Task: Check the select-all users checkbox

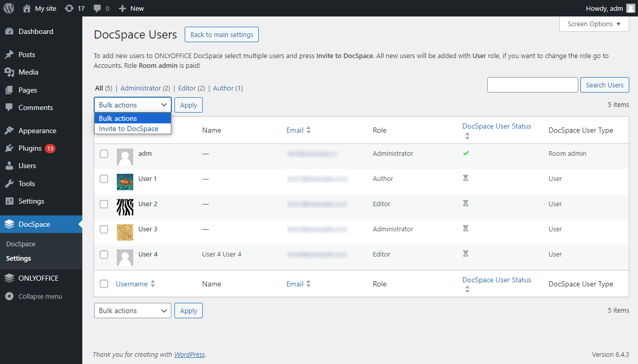Action: coord(104,130)
